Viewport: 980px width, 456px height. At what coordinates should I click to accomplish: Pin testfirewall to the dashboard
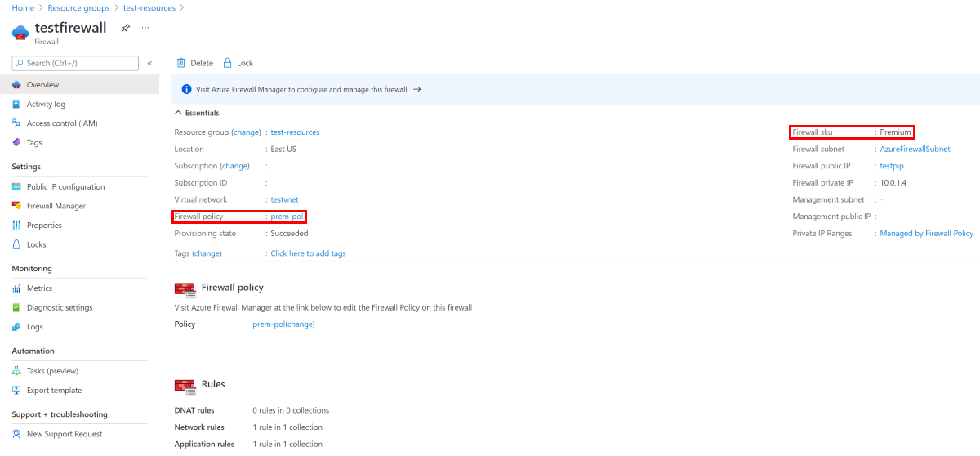(126, 28)
